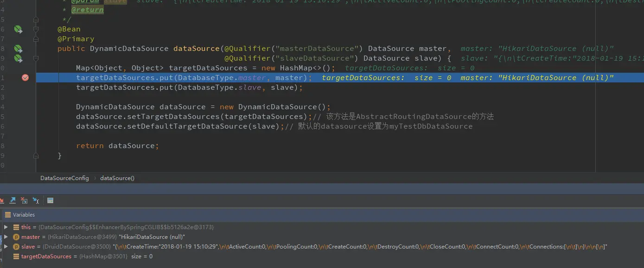Click the parameter 'p' icon beside slave
This screenshot has height=268, width=644.
16,247
